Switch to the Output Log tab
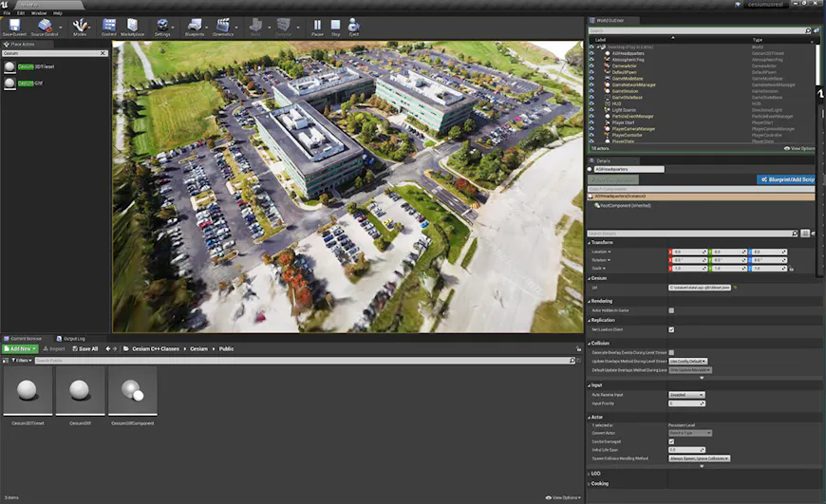The width and height of the screenshot is (826, 504). click(x=74, y=338)
